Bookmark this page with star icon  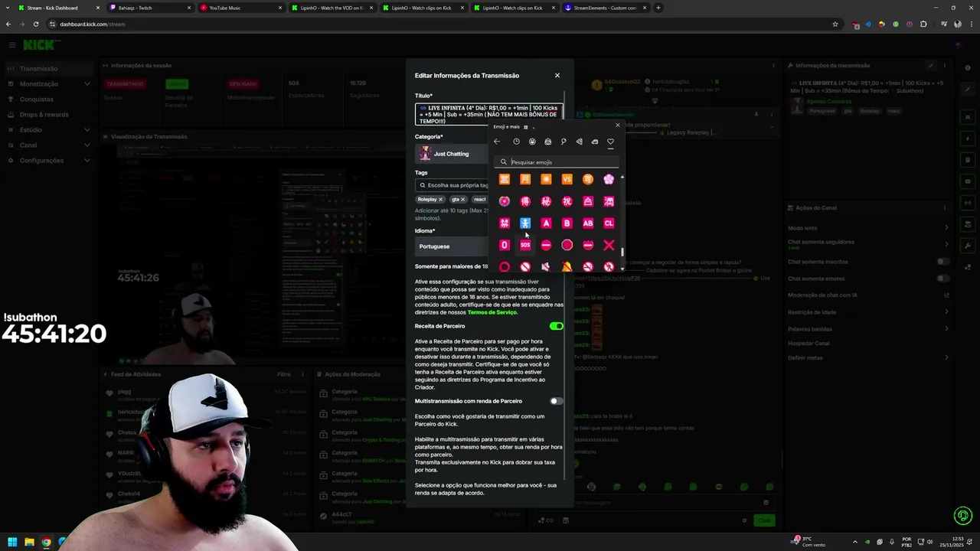(835, 24)
